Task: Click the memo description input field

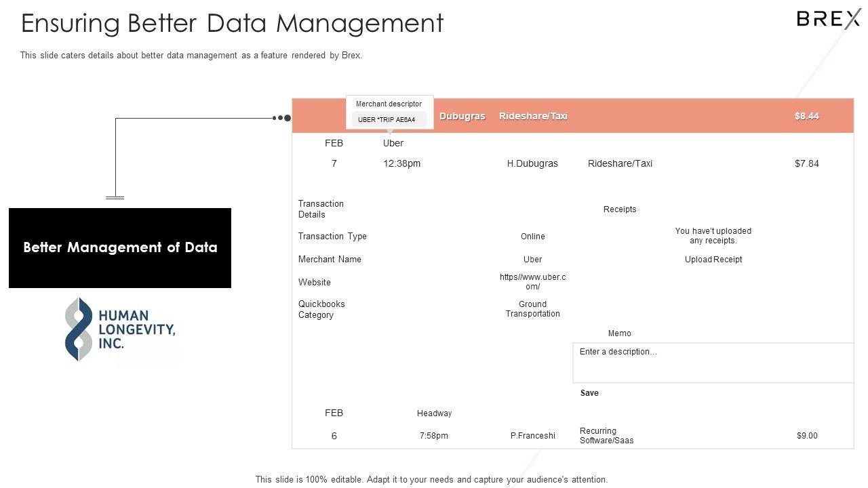Action: 713,363
